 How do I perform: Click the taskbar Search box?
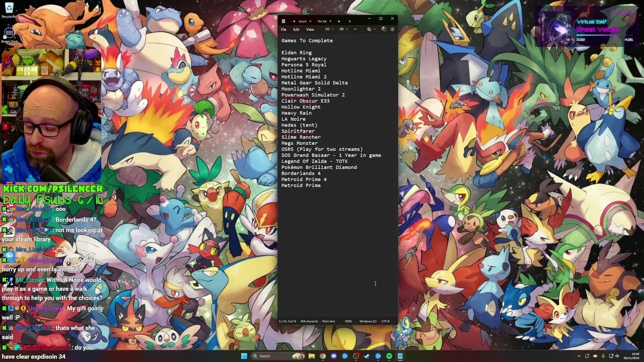(x=278, y=356)
